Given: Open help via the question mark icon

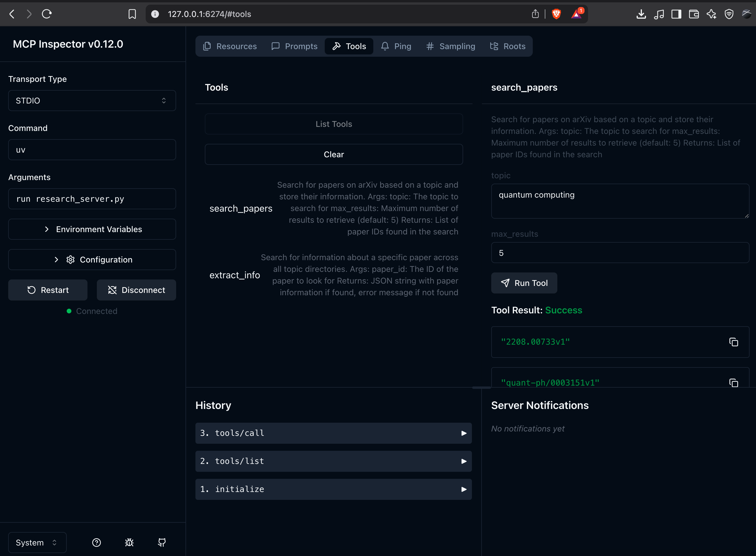Looking at the screenshot, I should 97,543.
